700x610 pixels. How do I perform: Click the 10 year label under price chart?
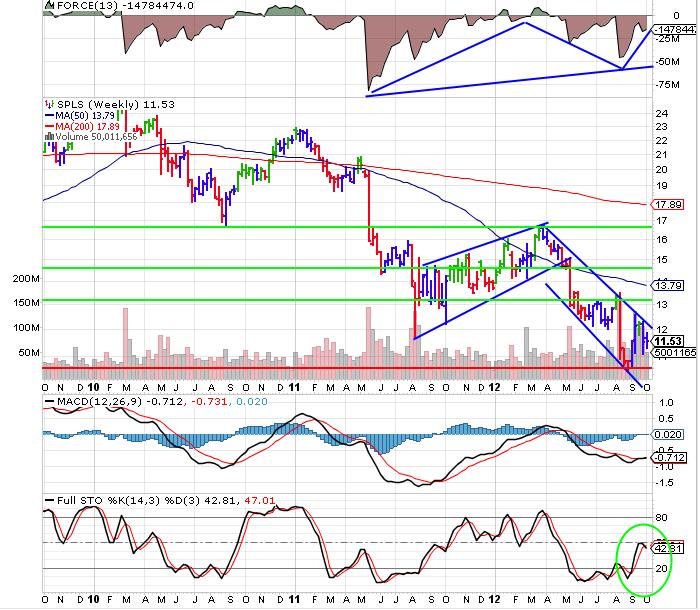(94, 388)
